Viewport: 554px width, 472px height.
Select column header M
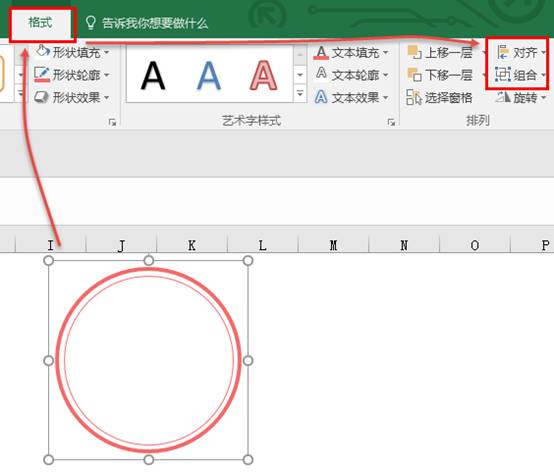coord(333,245)
